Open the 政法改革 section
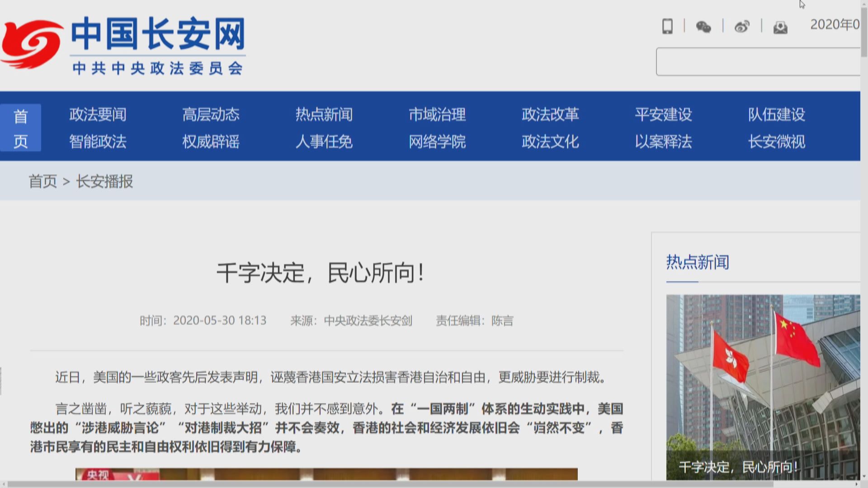Screen dimensions: 868x488 [x=550, y=115]
